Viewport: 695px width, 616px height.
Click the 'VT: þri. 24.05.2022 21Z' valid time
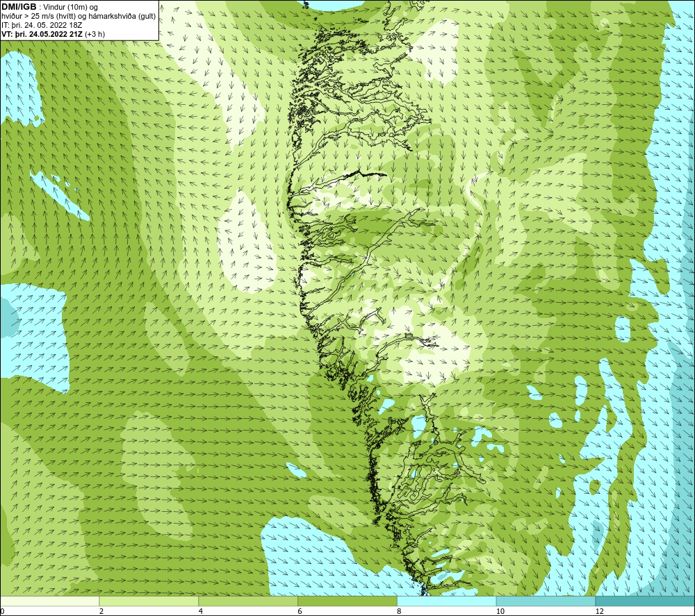click(x=42, y=34)
